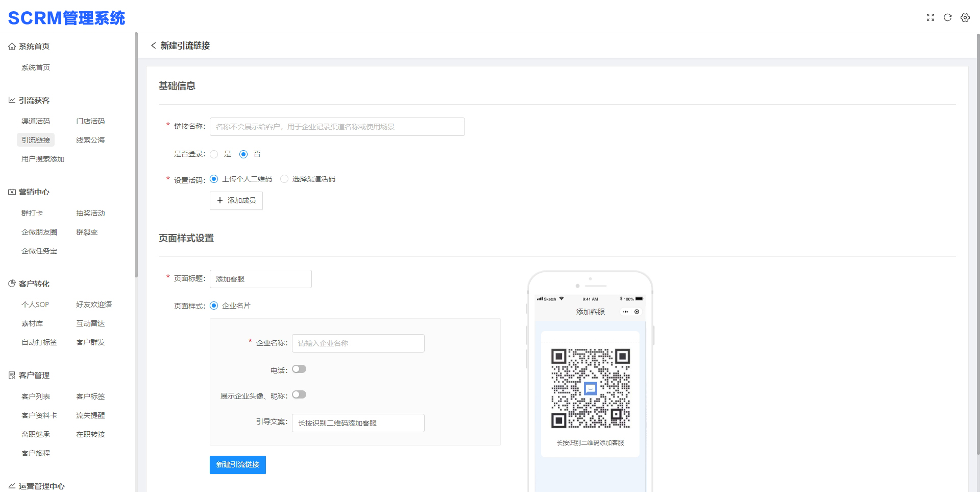980x492 pixels.
Task: Click the QR code image in preview
Action: click(591, 388)
